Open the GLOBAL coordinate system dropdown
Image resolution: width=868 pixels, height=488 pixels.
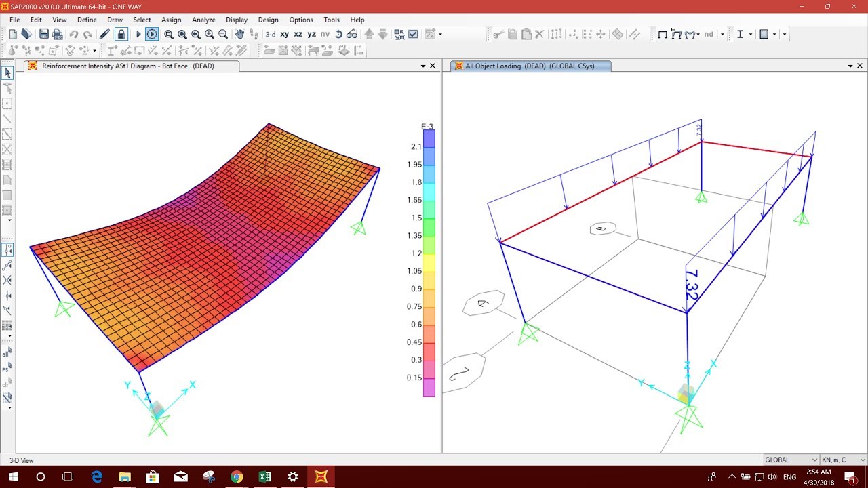tap(790, 460)
